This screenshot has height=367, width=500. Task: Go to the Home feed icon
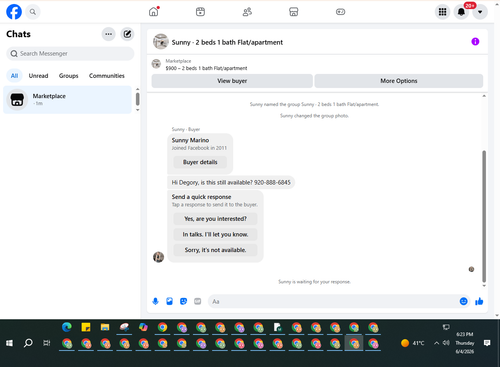[154, 12]
